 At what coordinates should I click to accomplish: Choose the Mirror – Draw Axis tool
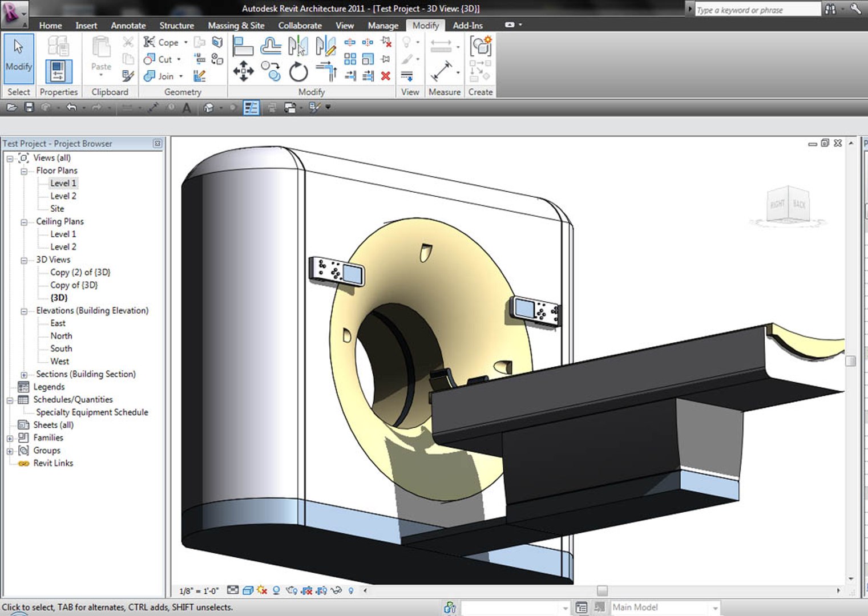coord(325,46)
